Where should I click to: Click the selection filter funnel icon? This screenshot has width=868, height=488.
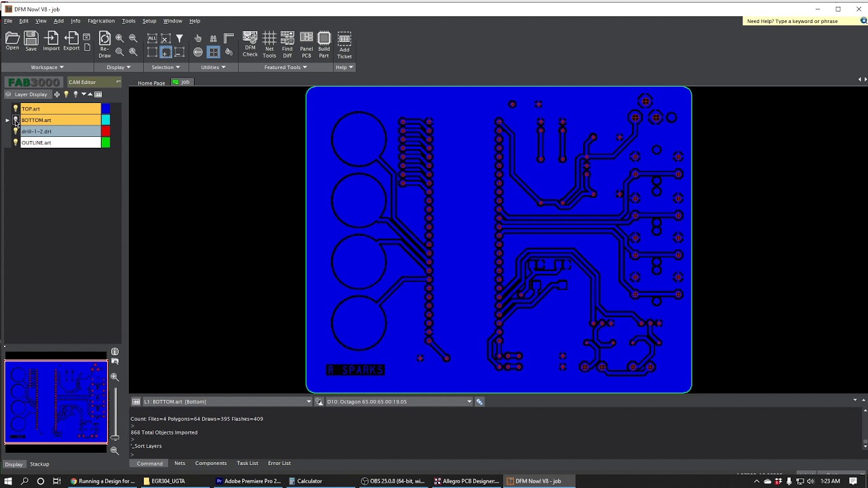pyautogui.click(x=179, y=39)
